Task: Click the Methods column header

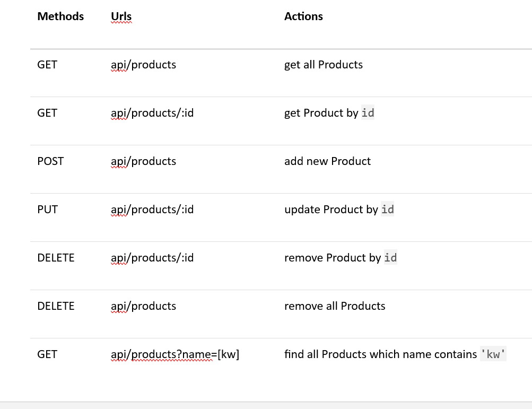Action: click(x=60, y=16)
